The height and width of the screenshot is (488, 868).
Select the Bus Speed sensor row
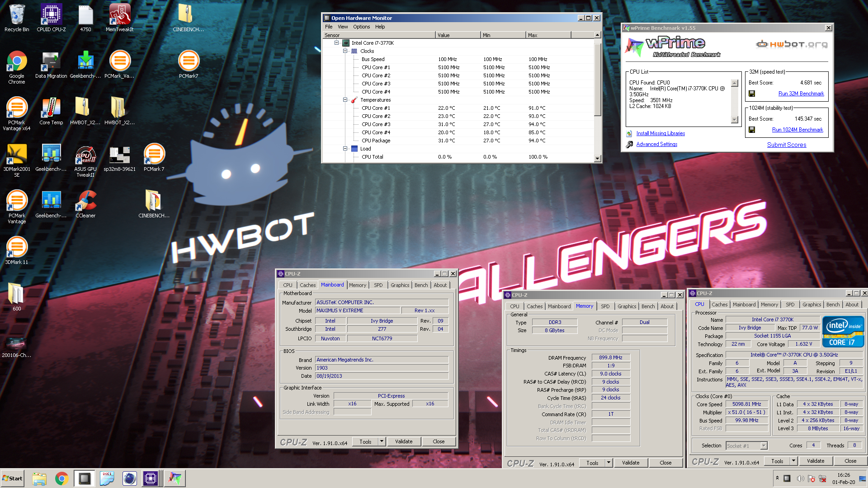[x=458, y=59]
